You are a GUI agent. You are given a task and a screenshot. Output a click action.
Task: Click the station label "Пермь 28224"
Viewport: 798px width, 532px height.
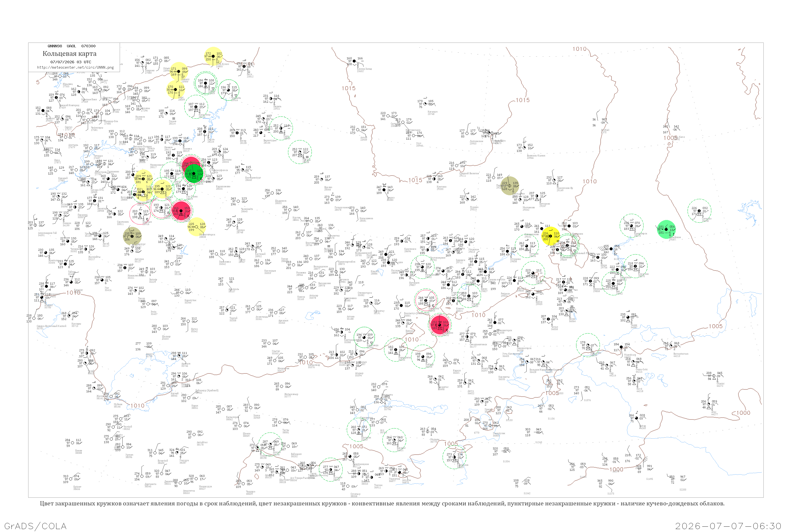[x=211, y=140]
